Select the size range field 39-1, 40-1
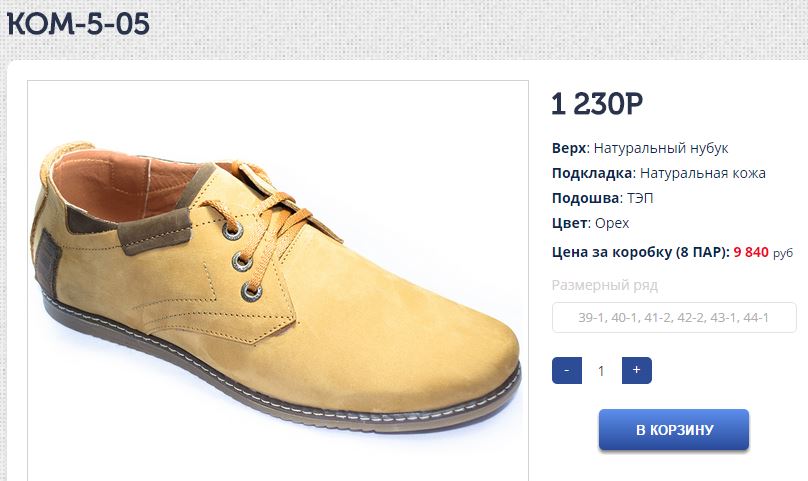 point(674,318)
